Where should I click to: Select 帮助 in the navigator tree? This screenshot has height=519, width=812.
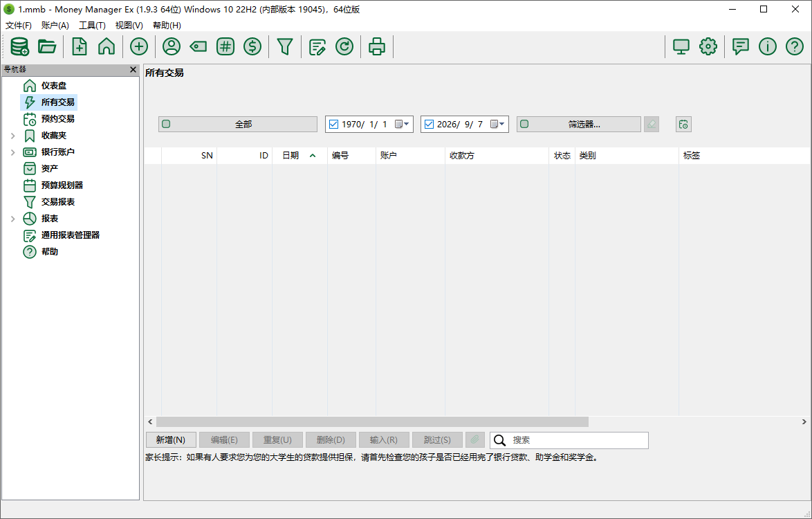click(50, 251)
